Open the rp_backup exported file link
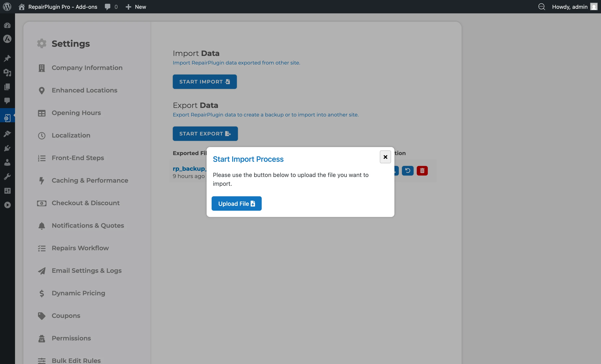 (x=189, y=168)
